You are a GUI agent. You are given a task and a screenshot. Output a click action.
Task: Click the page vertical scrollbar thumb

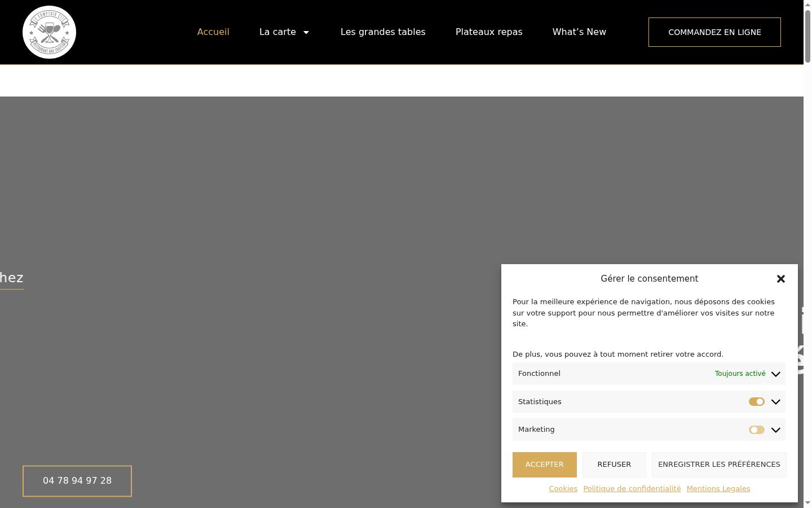[x=807, y=35]
